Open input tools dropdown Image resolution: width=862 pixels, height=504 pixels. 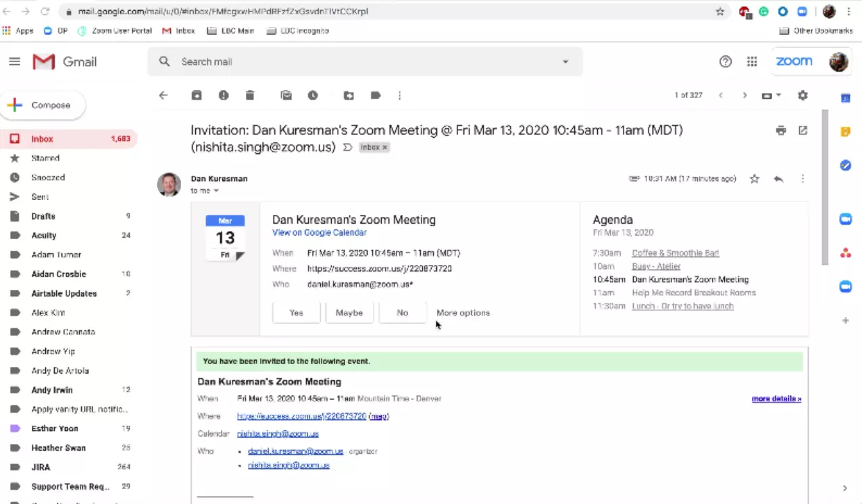click(x=771, y=95)
